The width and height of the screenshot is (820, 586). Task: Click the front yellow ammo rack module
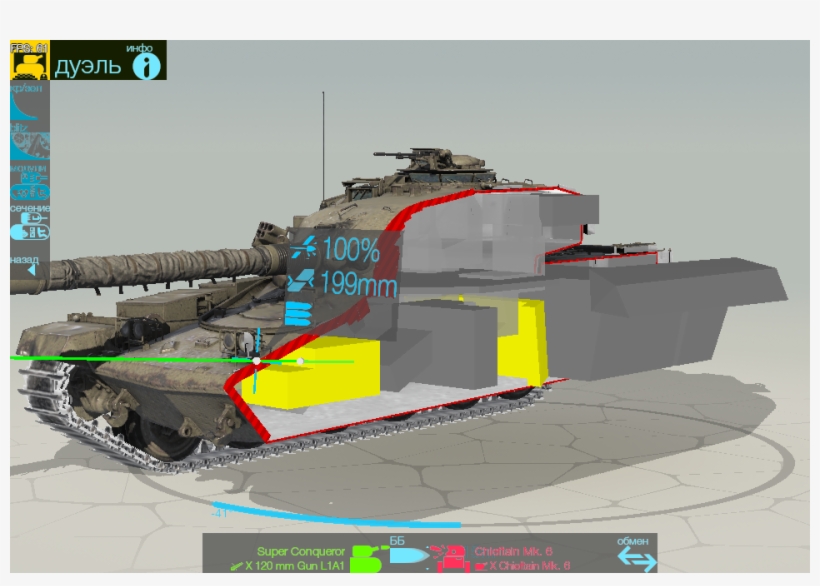(x=313, y=372)
